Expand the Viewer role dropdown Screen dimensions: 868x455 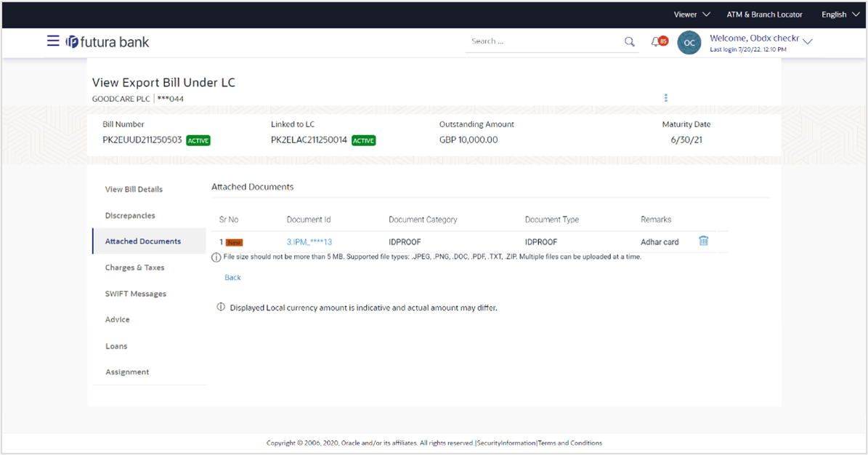691,15
